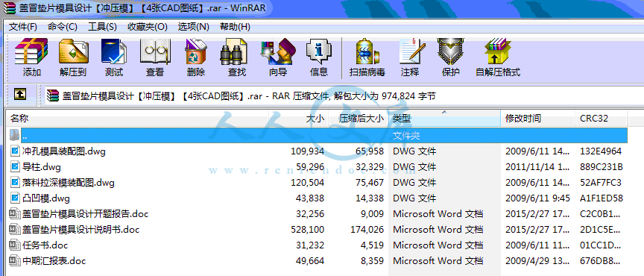The height and width of the screenshot is (276, 644).
Task: Sort by CRC32 column header
Action: 602,119
